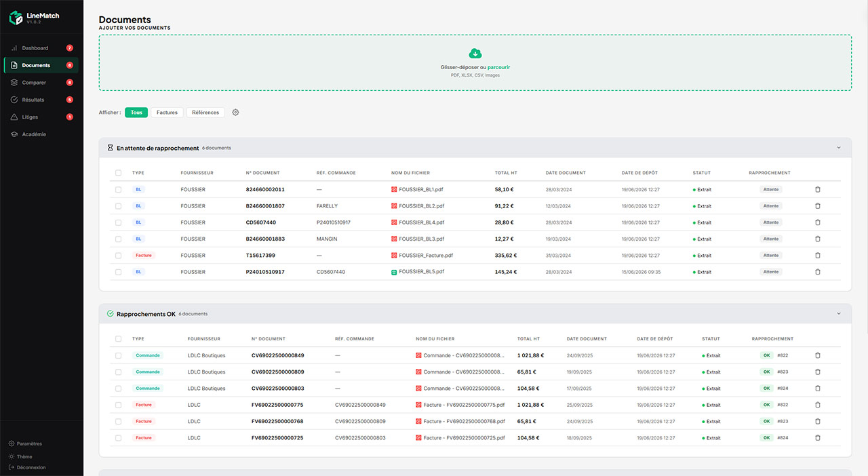Click the BL type badge on B24660001883 row
The width and height of the screenshot is (868, 476).
138,239
